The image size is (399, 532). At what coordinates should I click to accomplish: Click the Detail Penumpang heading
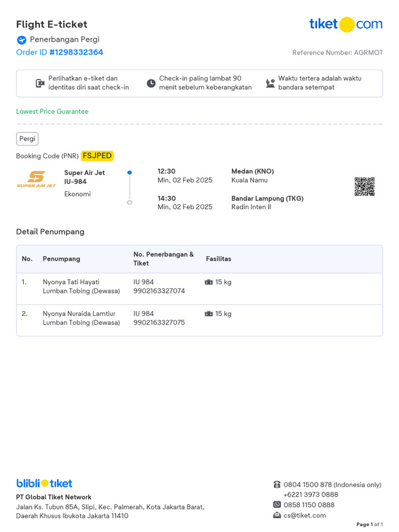50,232
